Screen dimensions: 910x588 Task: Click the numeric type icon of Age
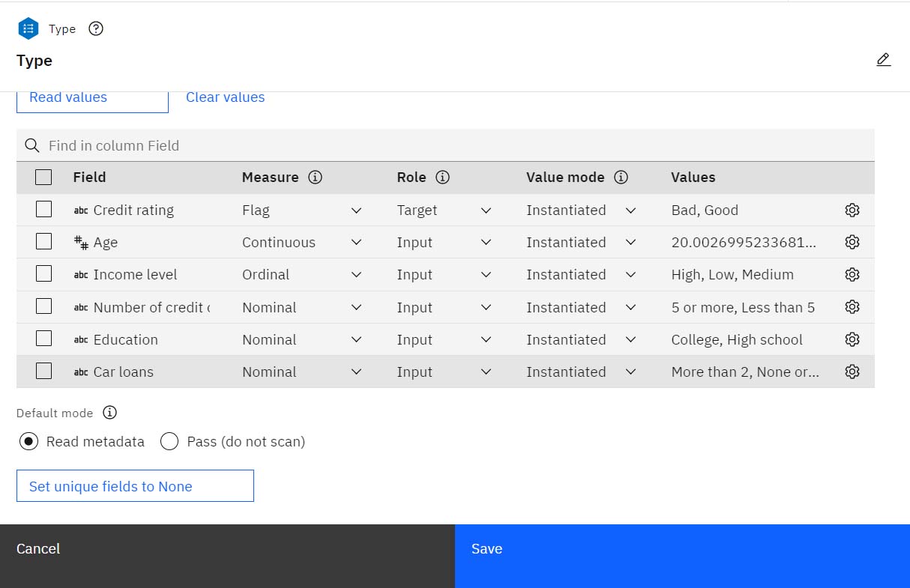tap(81, 242)
